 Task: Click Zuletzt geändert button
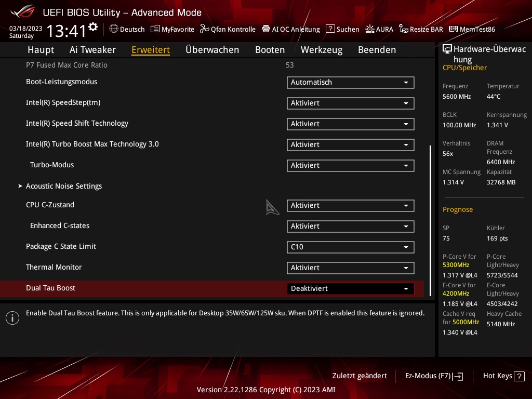point(360,376)
